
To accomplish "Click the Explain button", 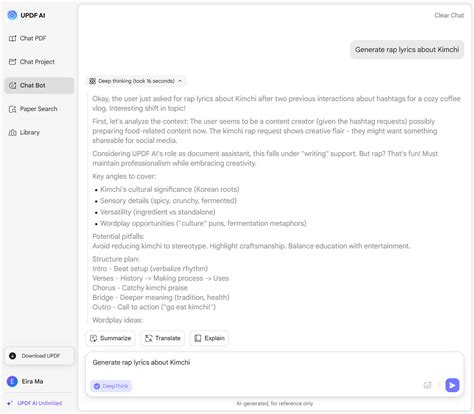I will click(x=210, y=338).
